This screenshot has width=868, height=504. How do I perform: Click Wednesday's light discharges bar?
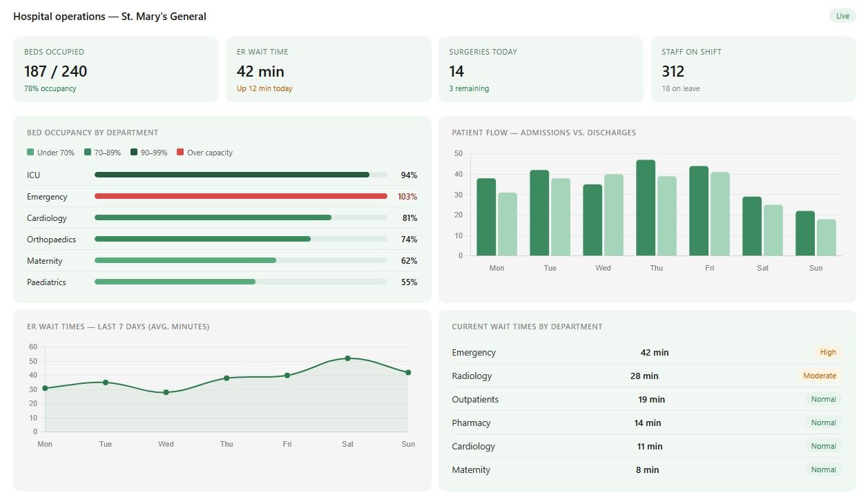614,215
